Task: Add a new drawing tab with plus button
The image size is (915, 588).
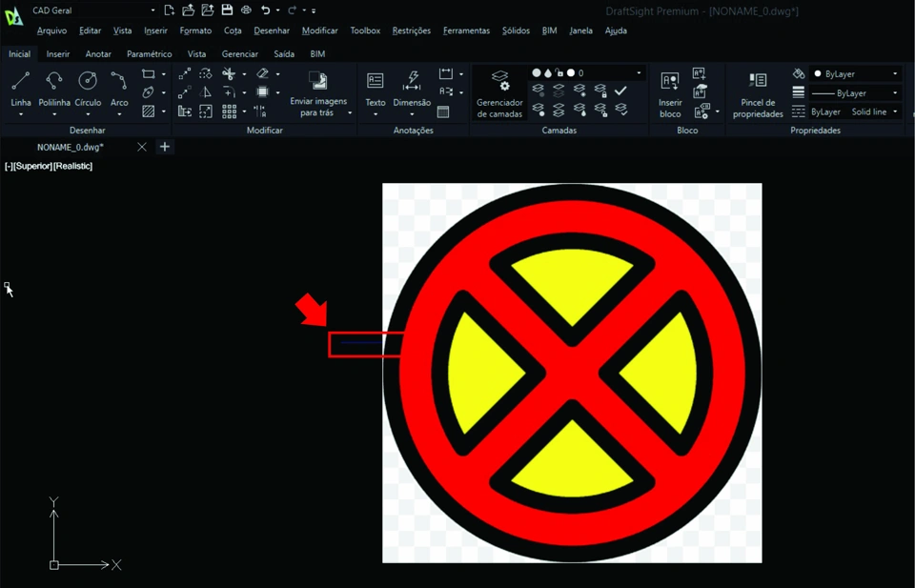Action: [165, 147]
